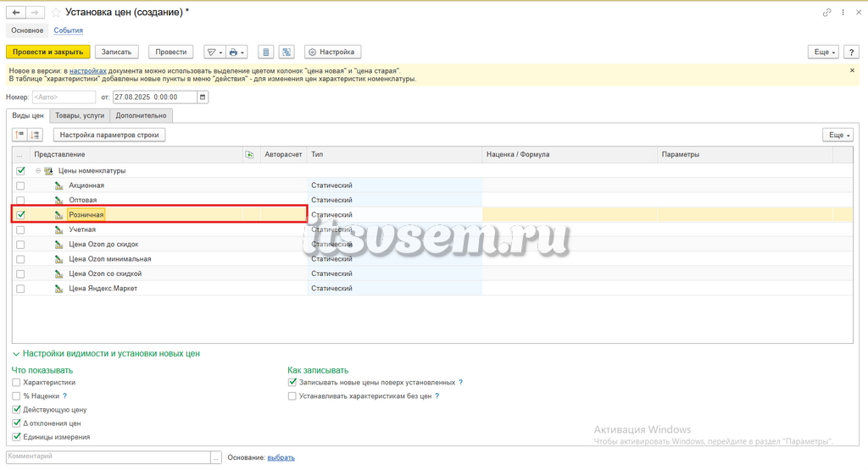Click the Оптовая price type icon
868x470 pixels.
click(58, 200)
